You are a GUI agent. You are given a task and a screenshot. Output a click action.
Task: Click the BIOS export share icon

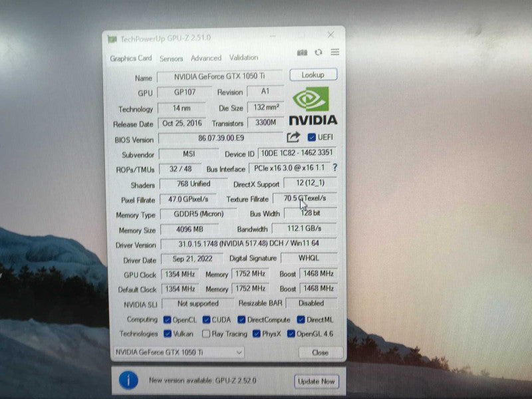[x=293, y=137]
